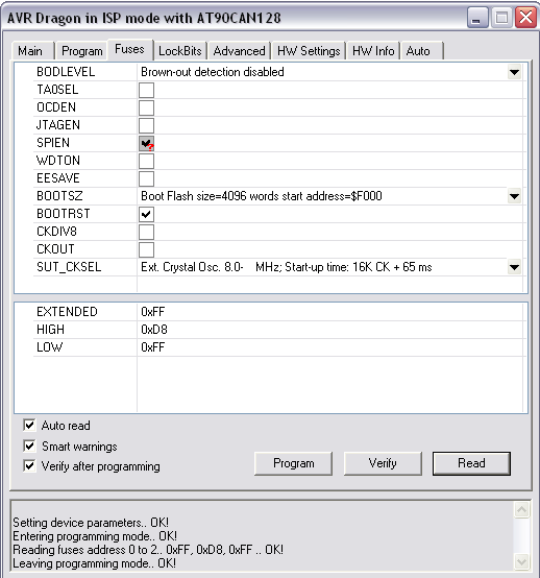Click 'Reading fuses address 0 to 2' log line
Screen dimensions: 540x578
coord(148,550)
